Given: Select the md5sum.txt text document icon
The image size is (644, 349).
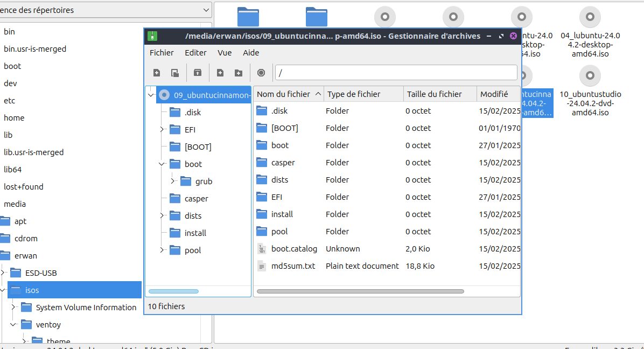Looking at the screenshot, I should 262,266.
